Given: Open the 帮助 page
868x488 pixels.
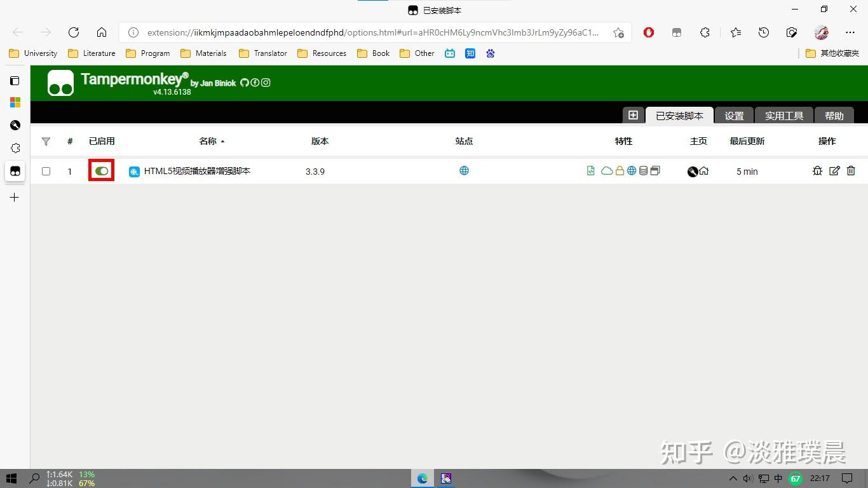Looking at the screenshot, I should click(834, 115).
